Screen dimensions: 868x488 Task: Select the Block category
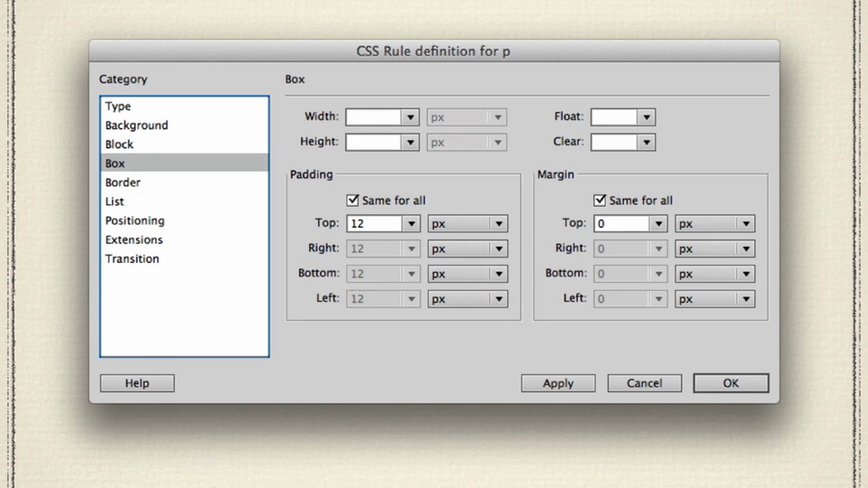click(119, 144)
